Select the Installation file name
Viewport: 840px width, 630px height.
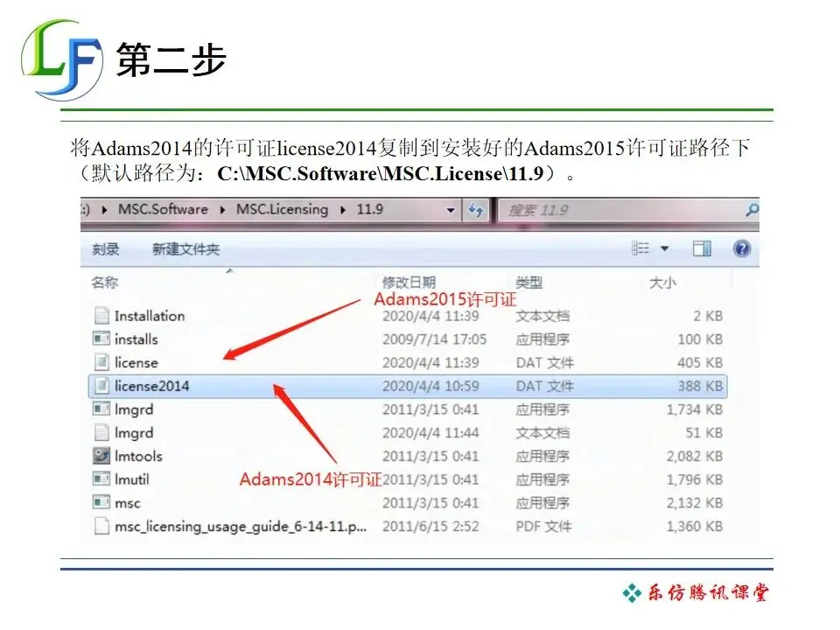pyautogui.click(x=150, y=316)
